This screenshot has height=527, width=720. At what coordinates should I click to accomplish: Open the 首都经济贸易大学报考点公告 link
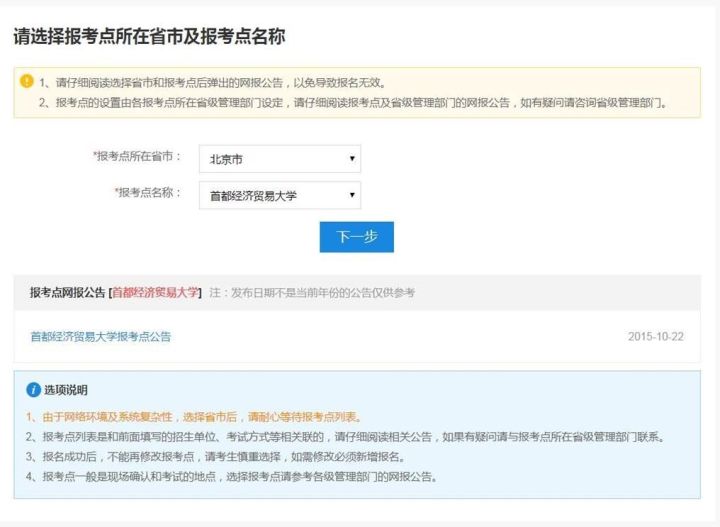coord(100,337)
